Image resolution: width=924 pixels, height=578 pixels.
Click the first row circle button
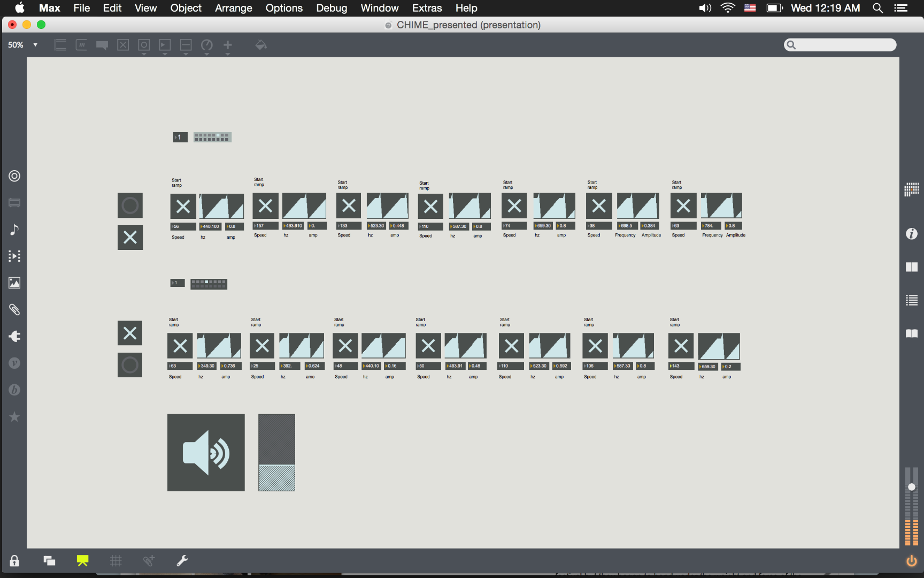[130, 206]
